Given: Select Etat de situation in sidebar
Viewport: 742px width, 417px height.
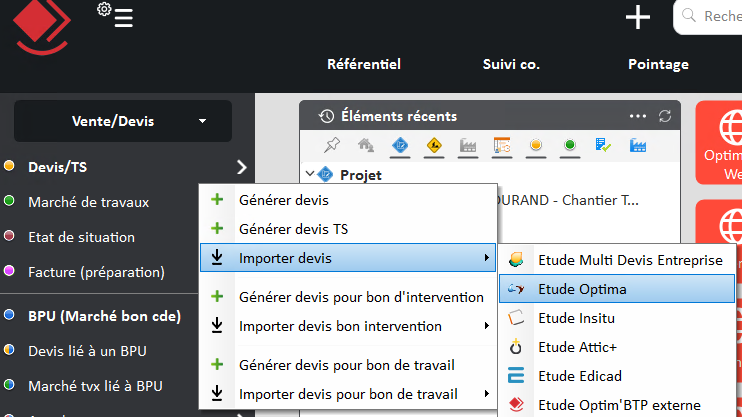Looking at the screenshot, I should (x=81, y=237).
